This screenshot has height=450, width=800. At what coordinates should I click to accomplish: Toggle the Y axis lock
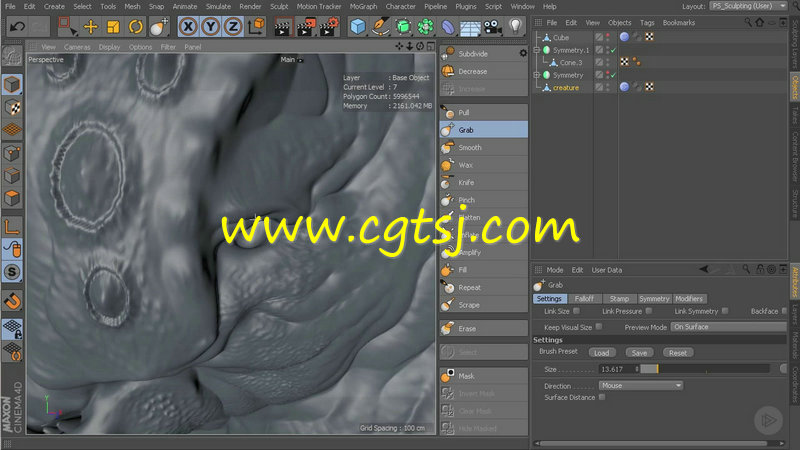point(210,27)
